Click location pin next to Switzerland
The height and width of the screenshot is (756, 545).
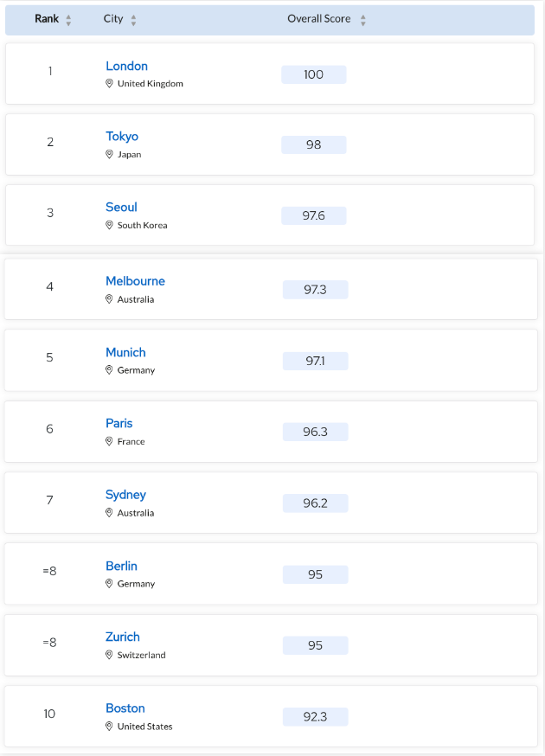(x=109, y=655)
